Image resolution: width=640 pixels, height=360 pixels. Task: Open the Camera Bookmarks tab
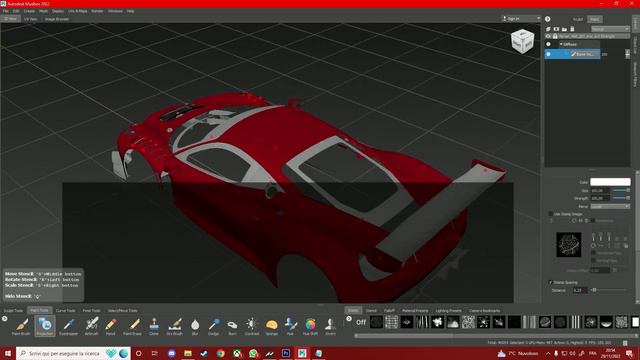(484, 311)
